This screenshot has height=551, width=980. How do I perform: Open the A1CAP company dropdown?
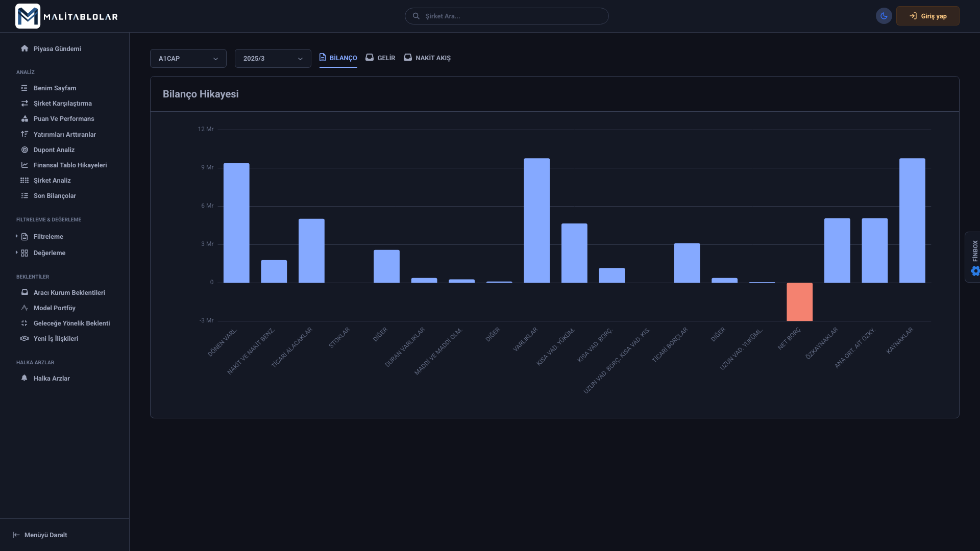[x=188, y=59]
